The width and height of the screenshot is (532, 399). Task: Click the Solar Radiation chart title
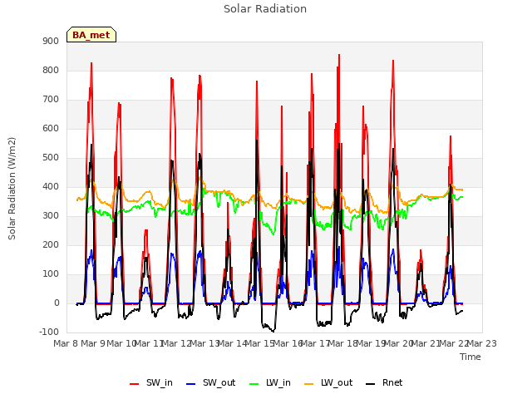(265, 9)
